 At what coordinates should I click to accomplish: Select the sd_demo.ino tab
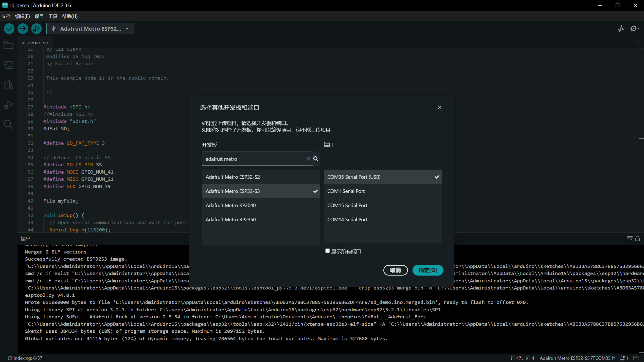coord(34,43)
